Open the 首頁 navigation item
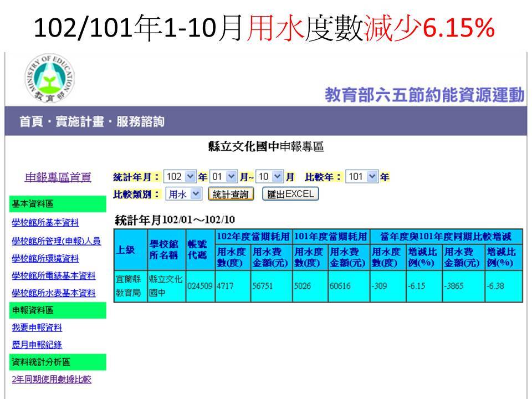The height and width of the screenshot is (399, 532). click(x=33, y=121)
